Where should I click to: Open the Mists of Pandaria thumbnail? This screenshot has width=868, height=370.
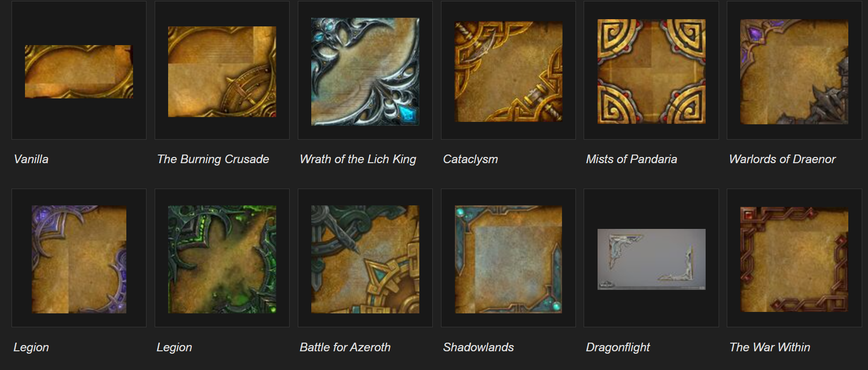pos(651,72)
